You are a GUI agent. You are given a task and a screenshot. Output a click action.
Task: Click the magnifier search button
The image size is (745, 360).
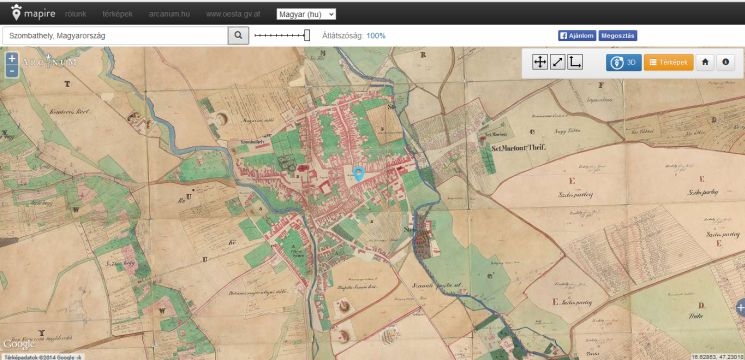point(239,36)
